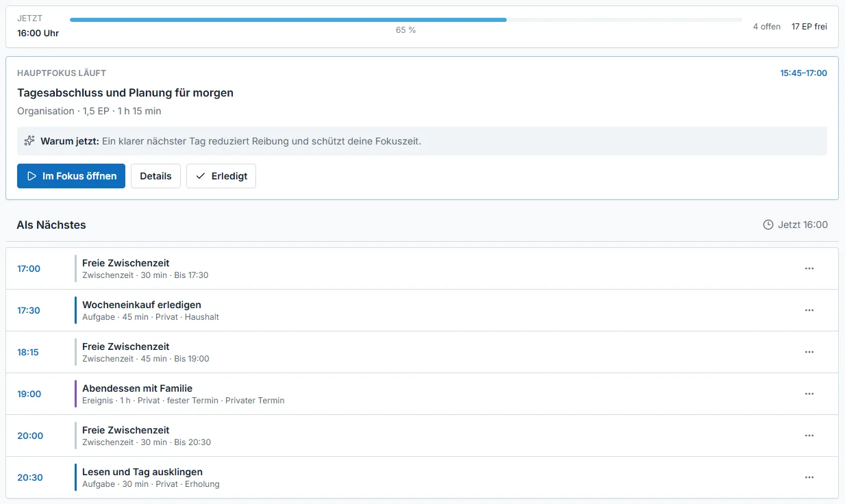Viewport: 845px width, 504px height.
Task: Click the 16:00 Uhr current time
Action: click(x=38, y=33)
